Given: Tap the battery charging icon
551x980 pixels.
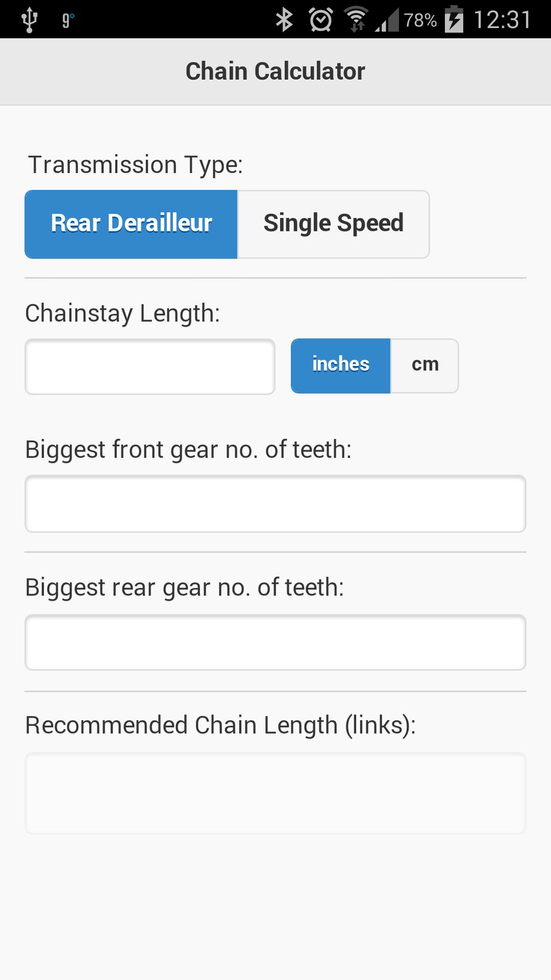Looking at the screenshot, I should point(454,20).
